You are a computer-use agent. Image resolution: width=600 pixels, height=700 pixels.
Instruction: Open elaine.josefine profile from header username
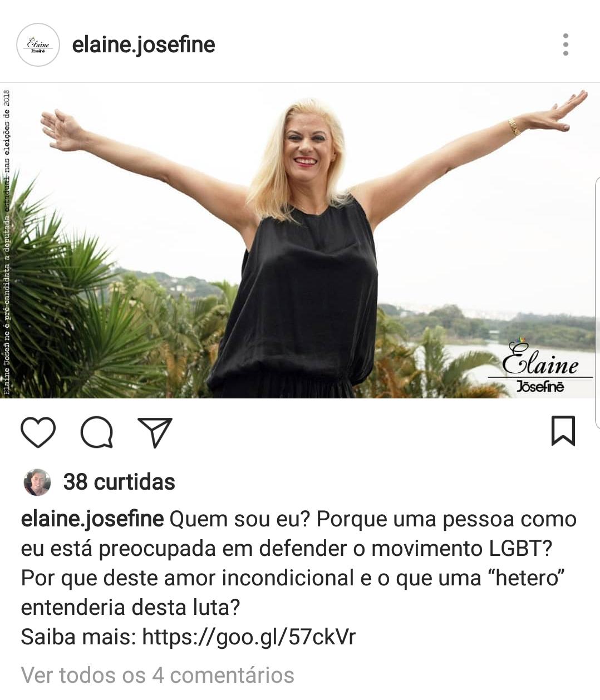(144, 45)
